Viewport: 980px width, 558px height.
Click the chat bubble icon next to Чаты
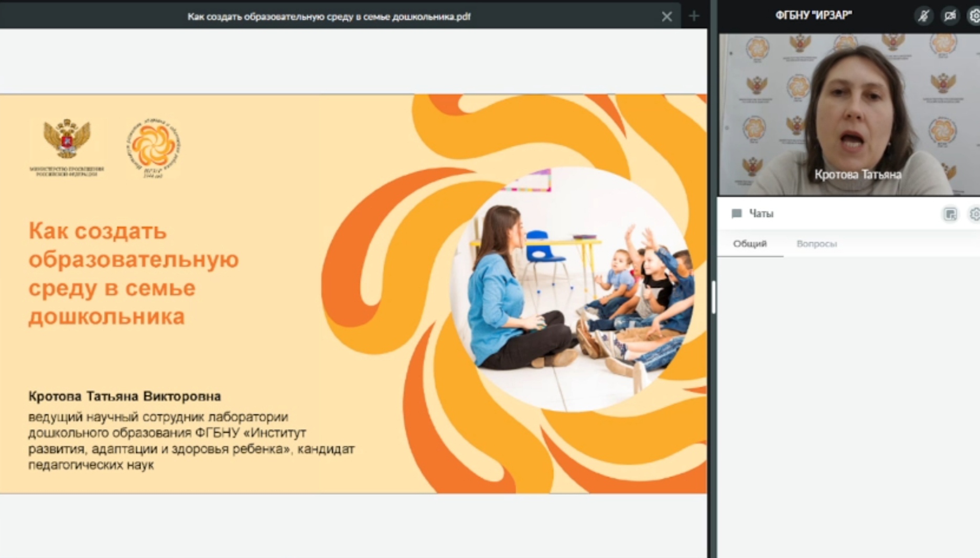[x=737, y=213]
